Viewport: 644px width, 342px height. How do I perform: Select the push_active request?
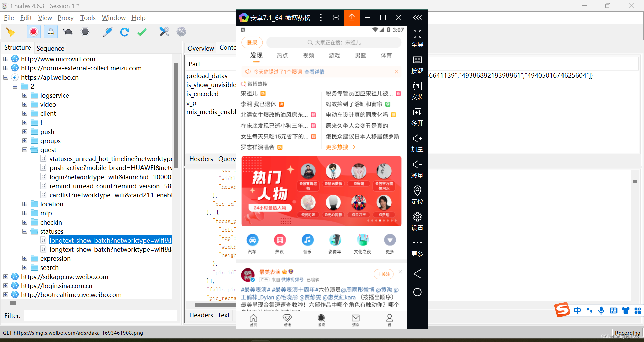click(x=110, y=168)
